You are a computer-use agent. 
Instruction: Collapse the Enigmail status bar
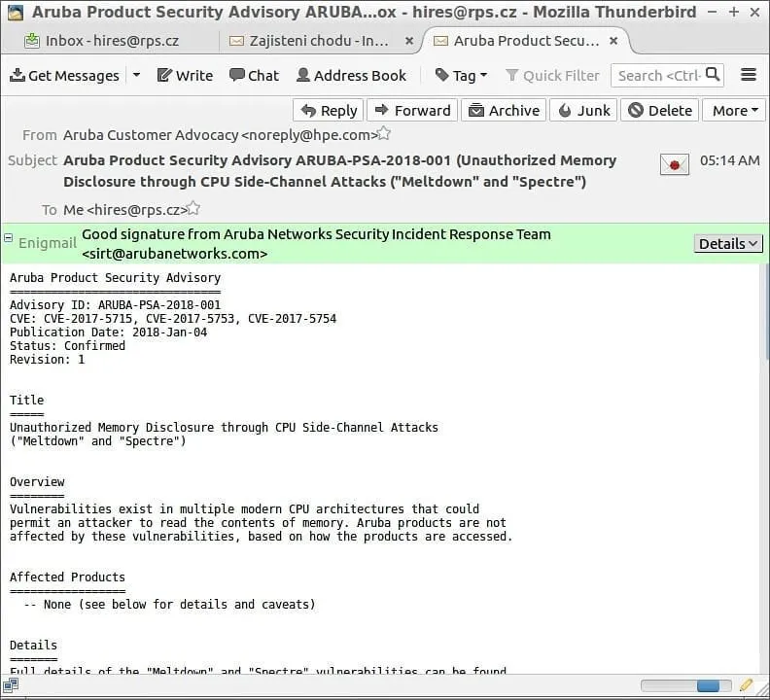[x=9, y=238]
